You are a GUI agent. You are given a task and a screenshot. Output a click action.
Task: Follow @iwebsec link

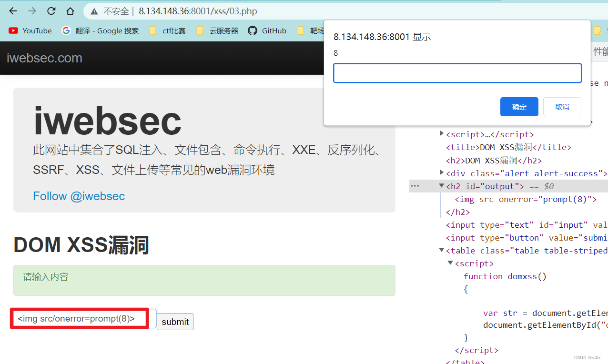click(x=79, y=196)
